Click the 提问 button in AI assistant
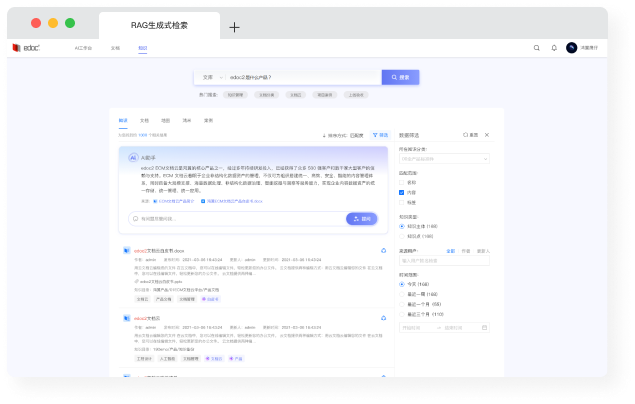 [x=361, y=218]
